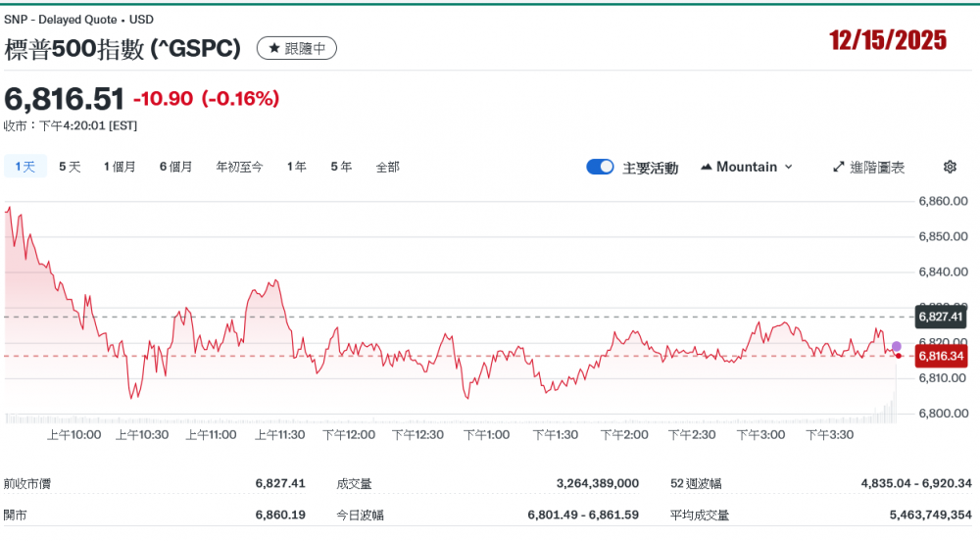Click the red current price dot on chart
This screenshot has width=980, height=541.
[x=898, y=355]
